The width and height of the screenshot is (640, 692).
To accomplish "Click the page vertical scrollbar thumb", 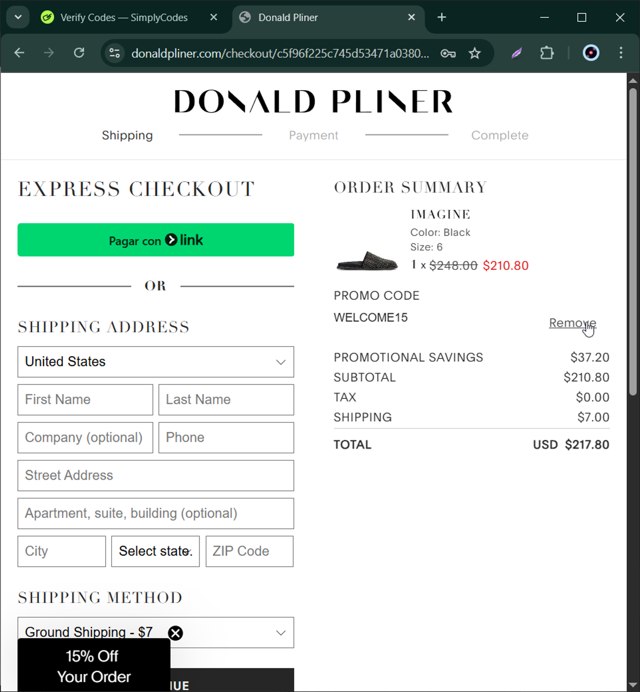I will (633, 241).
